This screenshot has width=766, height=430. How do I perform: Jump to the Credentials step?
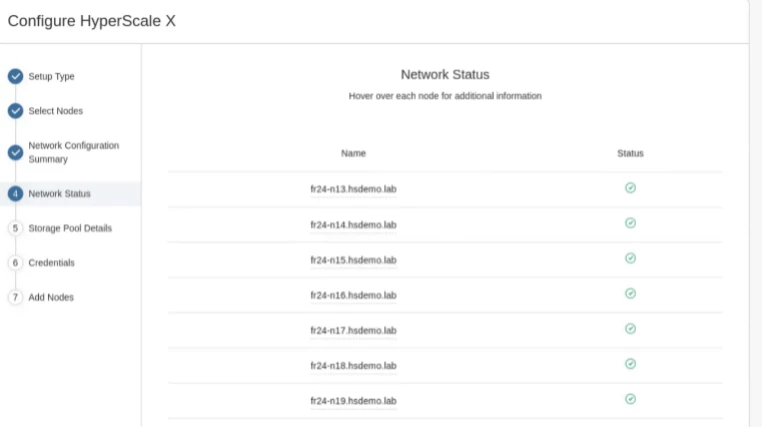(x=51, y=262)
